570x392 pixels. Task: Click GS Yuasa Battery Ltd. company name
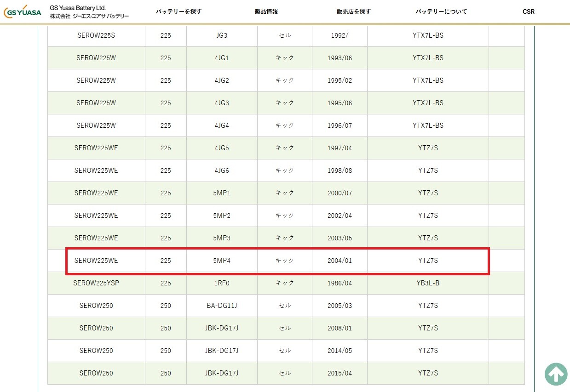pos(78,8)
